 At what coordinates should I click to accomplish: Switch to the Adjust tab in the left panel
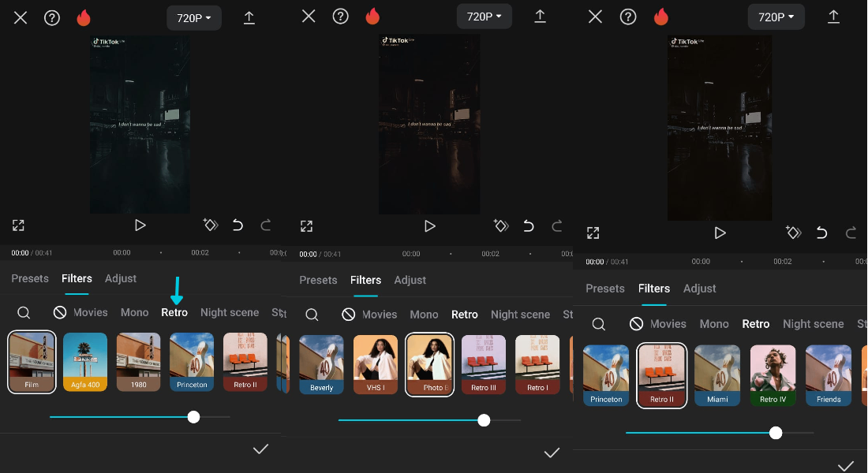[x=121, y=278]
